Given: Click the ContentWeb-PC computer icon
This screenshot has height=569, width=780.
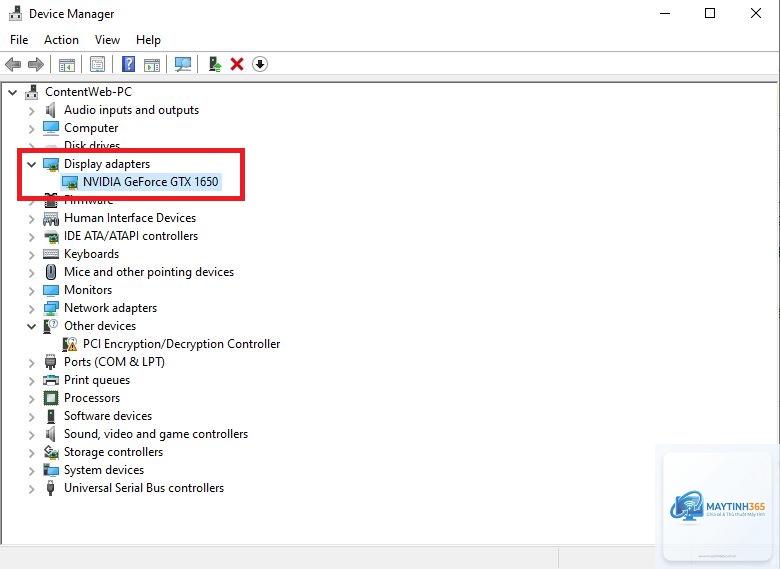Looking at the screenshot, I should pyautogui.click(x=32, y=92).
